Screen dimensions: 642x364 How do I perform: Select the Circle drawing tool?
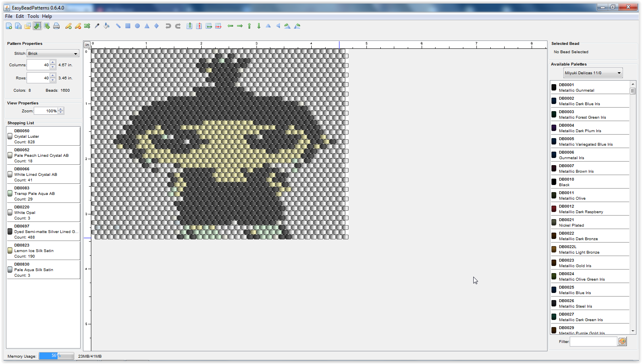coord(137,26)
